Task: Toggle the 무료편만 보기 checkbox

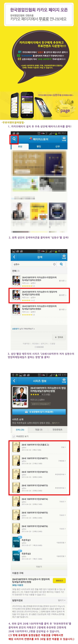Action: click(x=14, y=436)
